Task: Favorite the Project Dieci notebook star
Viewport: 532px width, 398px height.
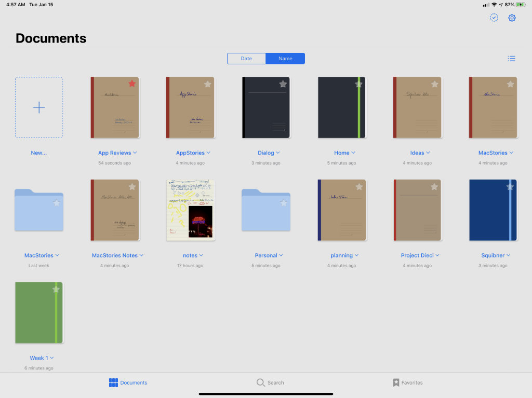Action: coord(434,186)
